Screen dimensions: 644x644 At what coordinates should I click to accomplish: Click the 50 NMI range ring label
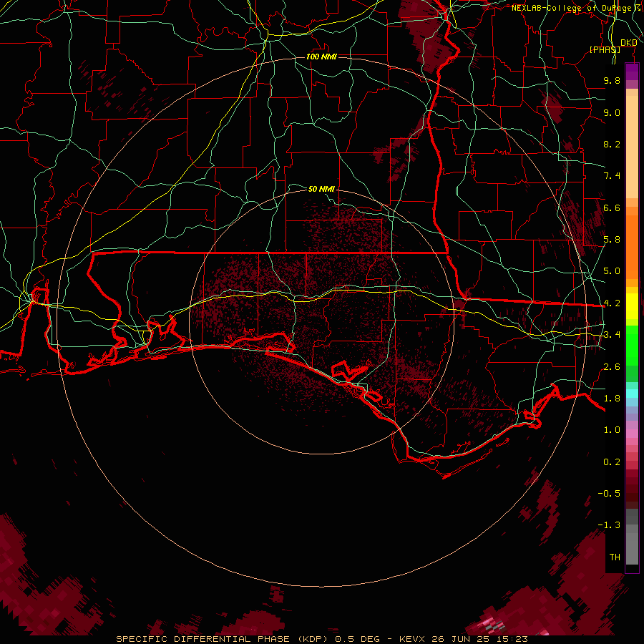point(321,189)
